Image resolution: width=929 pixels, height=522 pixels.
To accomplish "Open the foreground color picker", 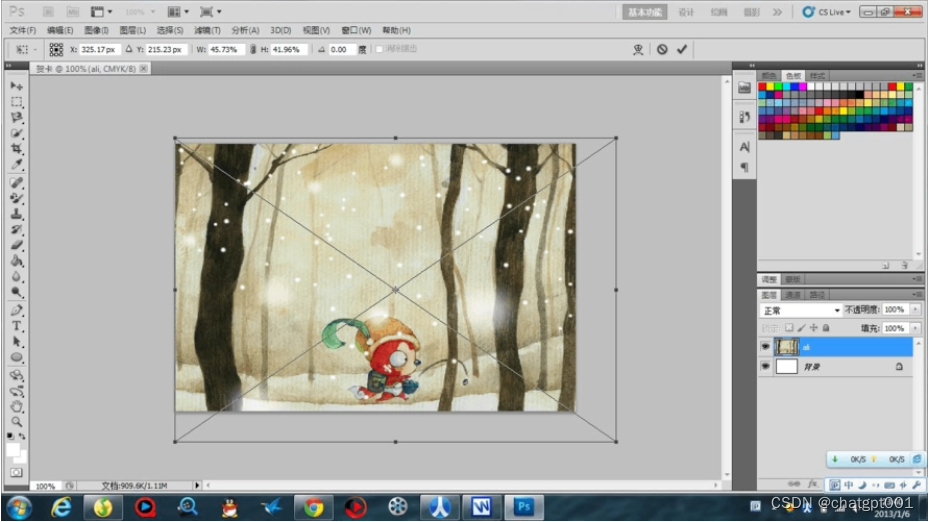I will coord(12,450).
